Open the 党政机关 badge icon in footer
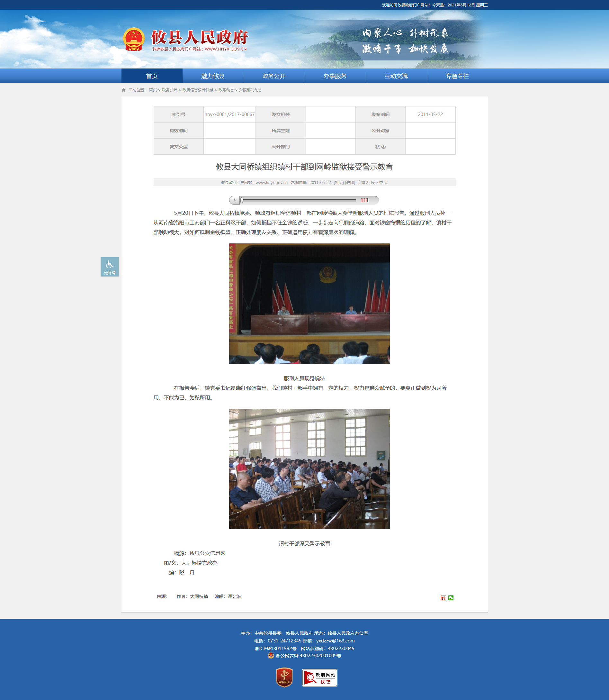Image resolution: width=609 pixels, height=700 pixels. pos(284,677)
